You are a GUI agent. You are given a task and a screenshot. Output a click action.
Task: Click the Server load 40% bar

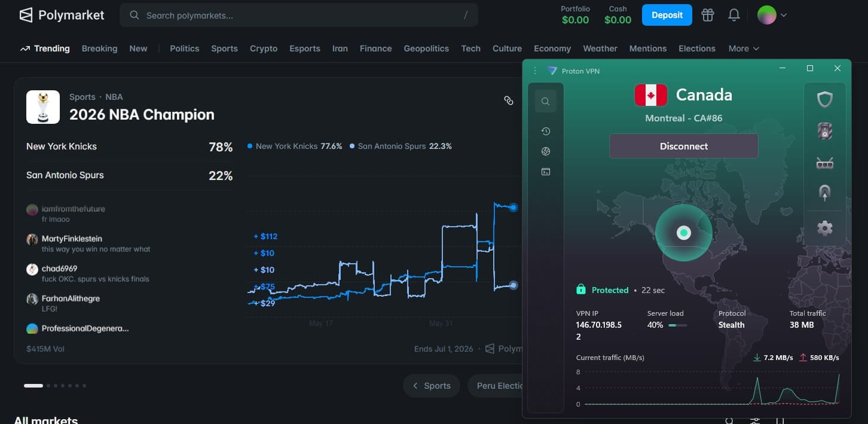tap(678, 325)
